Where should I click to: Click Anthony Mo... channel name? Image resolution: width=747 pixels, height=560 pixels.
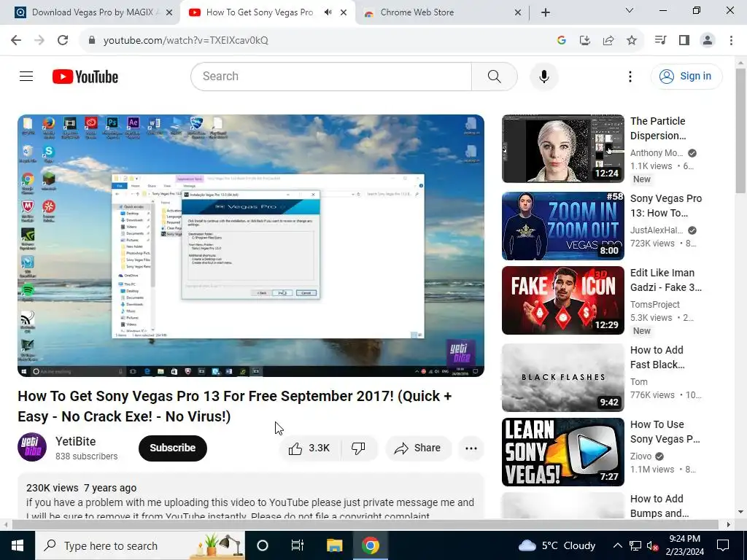tap(657, 153)
